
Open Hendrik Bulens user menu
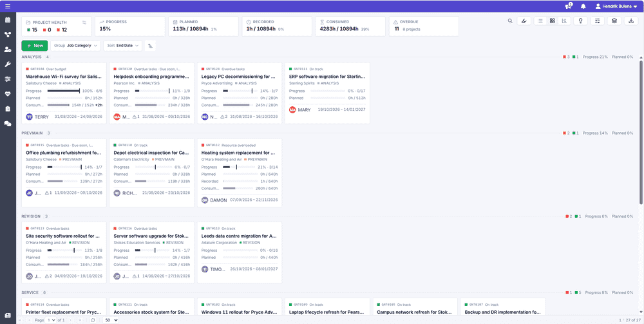tap(616, 6)
